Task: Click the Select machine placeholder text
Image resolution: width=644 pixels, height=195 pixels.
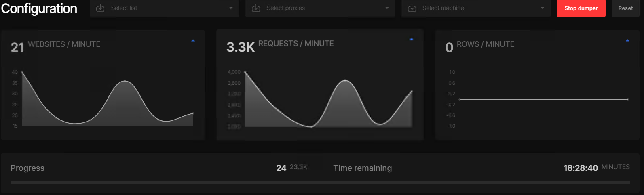Action: click(x=443, y=8)
